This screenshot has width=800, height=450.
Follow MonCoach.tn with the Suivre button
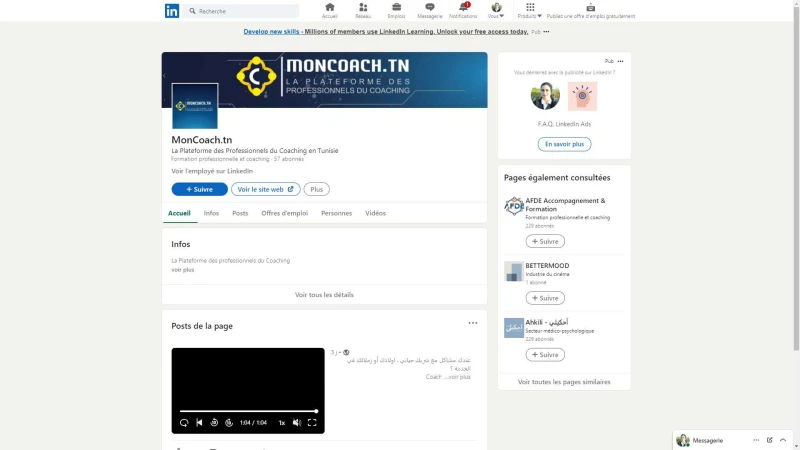tap(199, 189)
